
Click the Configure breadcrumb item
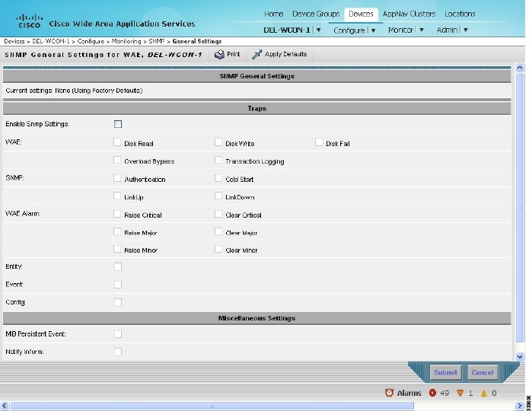click(91, 41)
